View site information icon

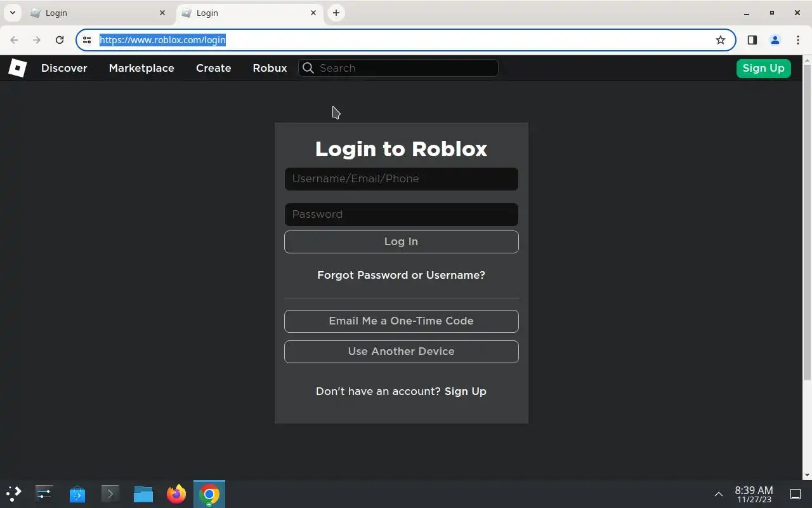[x=87, y=40]
